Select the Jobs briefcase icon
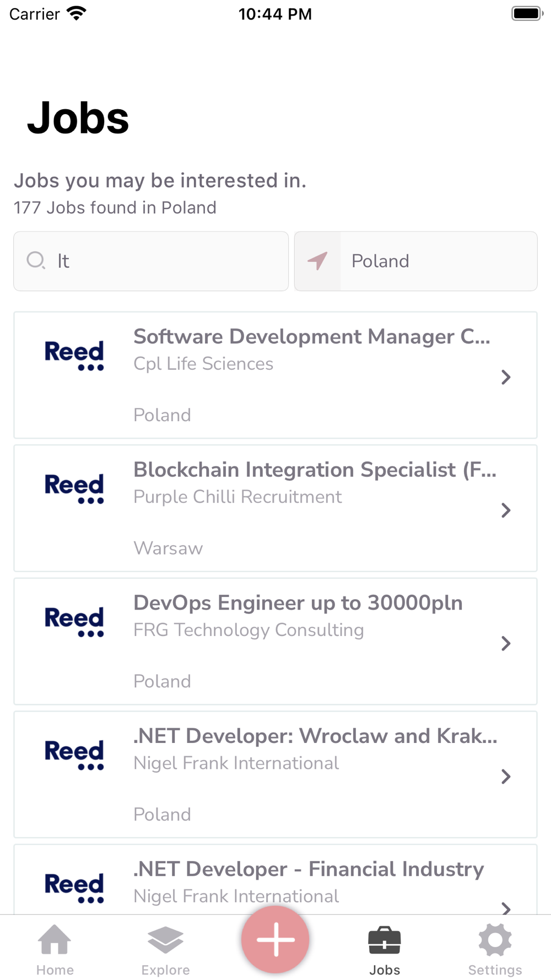The image size is (551, 980). (x=385, y=940)
